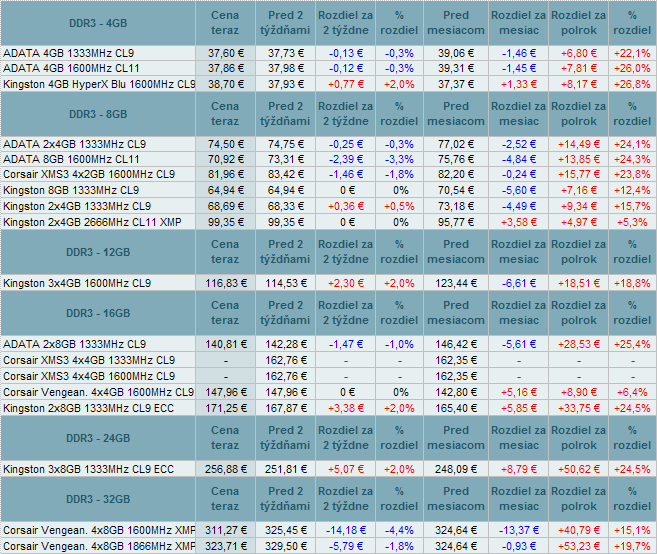Select Kingston 3x8GB 1333MHz CL9 ECC
The image size is (657, 554).
pyautogui.click(x=88, y=469)
